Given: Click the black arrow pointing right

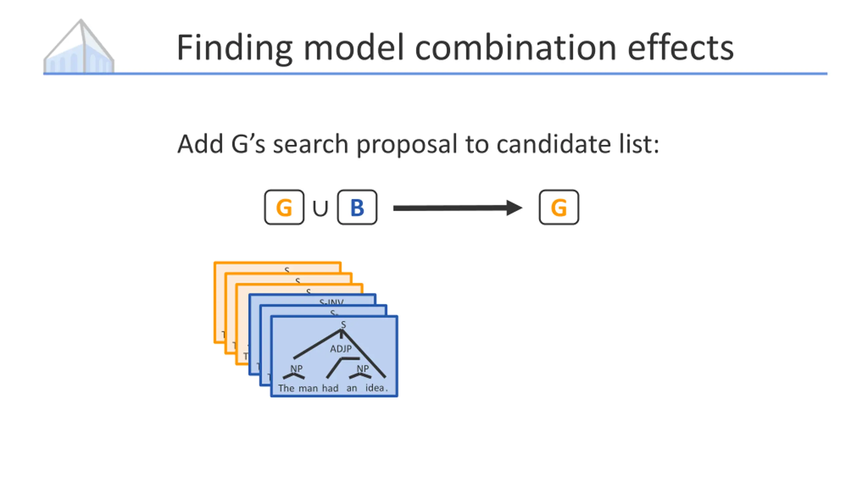Looking at the screenshot, I should (x=458, y=208).
